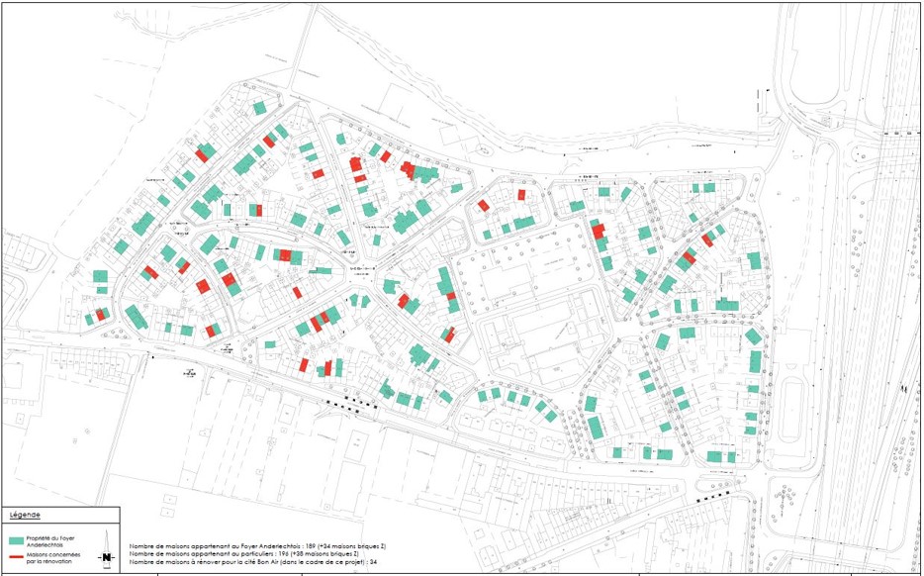Image resolution: width=924 pixels, height=576 pixels.
Task: Click the oval running track on the right
Action: tap(789, 396)
